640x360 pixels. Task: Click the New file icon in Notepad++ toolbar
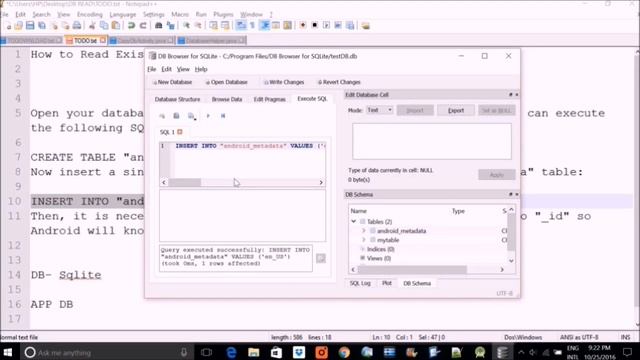tap(8, 26)
